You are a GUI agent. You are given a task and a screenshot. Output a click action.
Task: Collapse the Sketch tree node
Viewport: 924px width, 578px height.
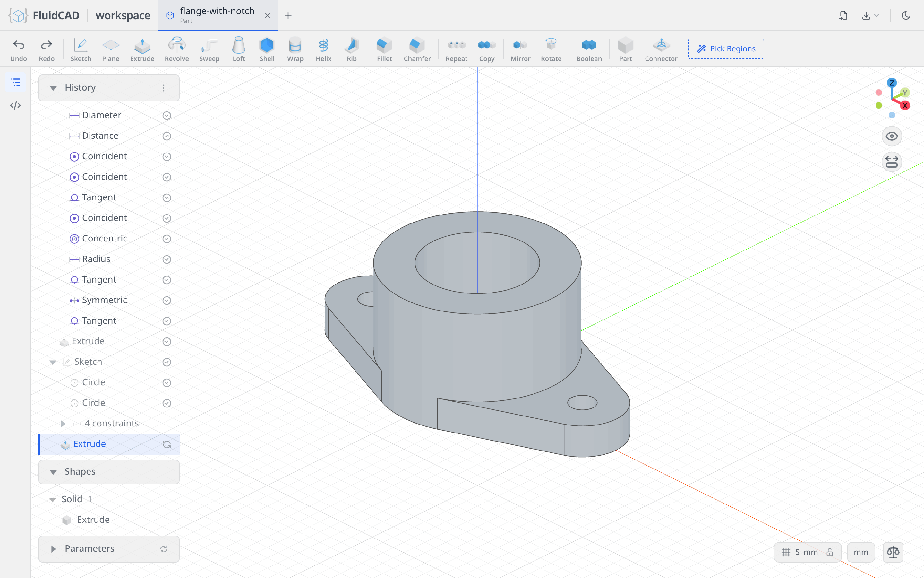[x=53, y=362]
